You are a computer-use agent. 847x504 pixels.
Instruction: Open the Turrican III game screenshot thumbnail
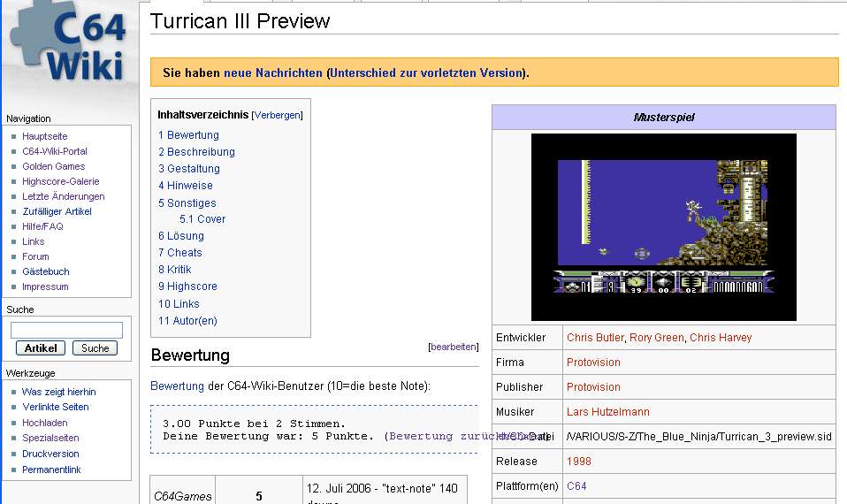663,226
